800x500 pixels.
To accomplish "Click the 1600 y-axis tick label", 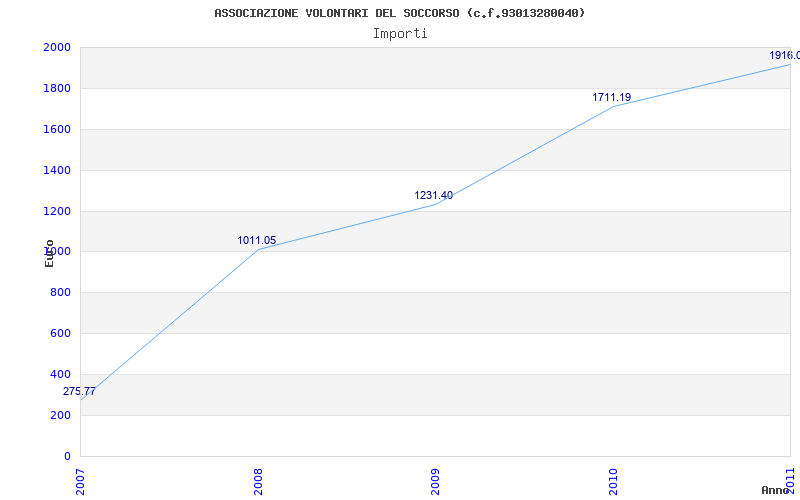I will (57, 130).
